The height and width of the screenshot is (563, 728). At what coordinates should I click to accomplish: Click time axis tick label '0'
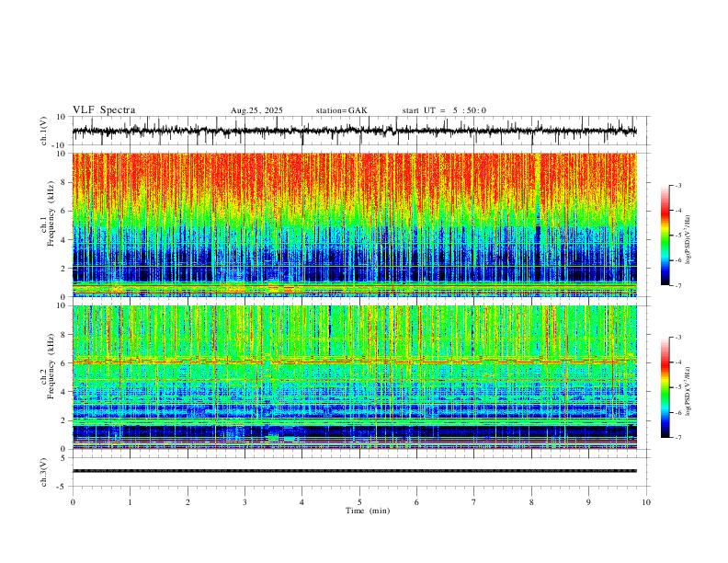coord(73,502)
